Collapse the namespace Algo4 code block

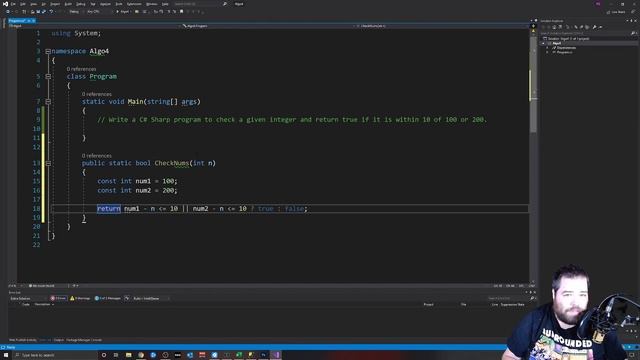tap(48, 51)
